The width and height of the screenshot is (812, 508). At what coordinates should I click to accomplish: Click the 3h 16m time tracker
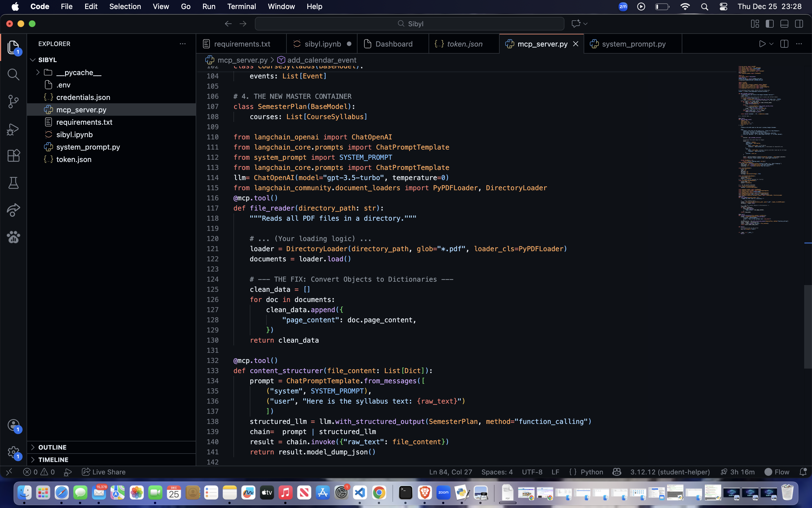coord(737,472)
